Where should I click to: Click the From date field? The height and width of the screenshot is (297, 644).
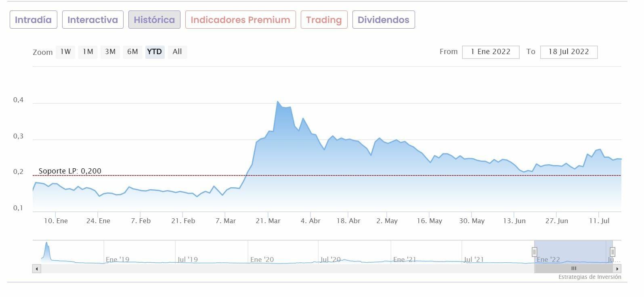click(491, 52)
